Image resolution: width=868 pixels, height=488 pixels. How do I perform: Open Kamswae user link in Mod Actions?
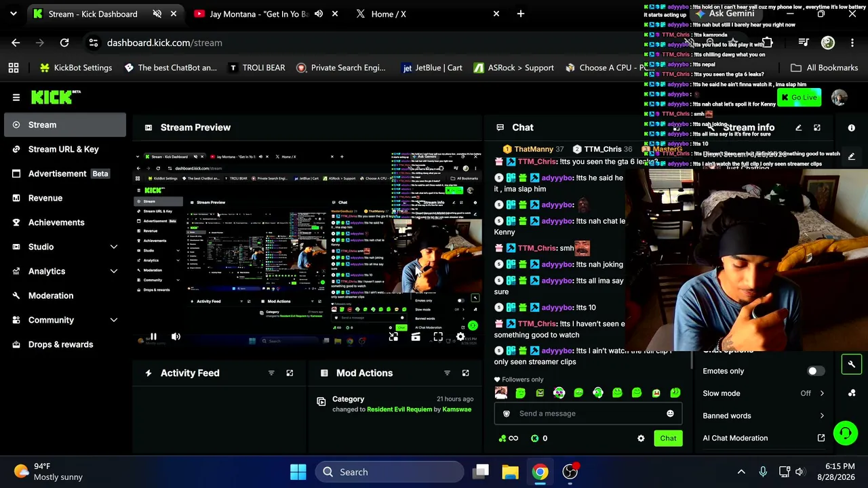pos(457,409)
